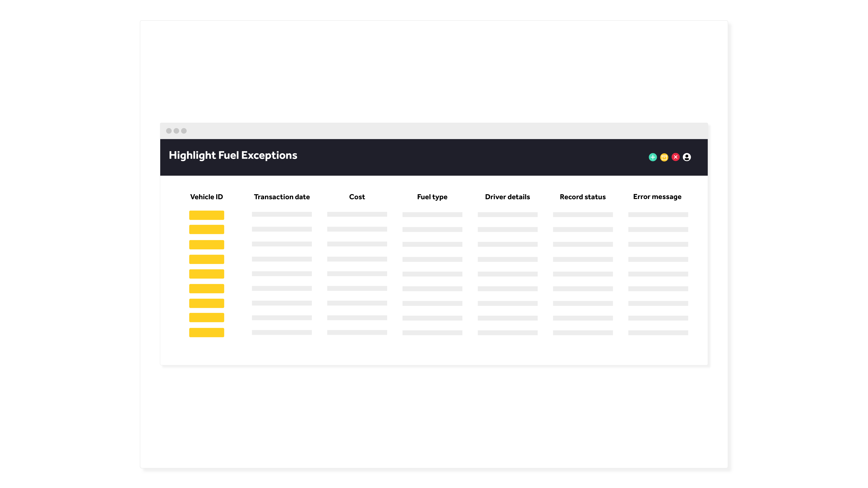Click the Fuel type column header
The height and width of the screenshot is (488, 868).
tap(432, 197)
